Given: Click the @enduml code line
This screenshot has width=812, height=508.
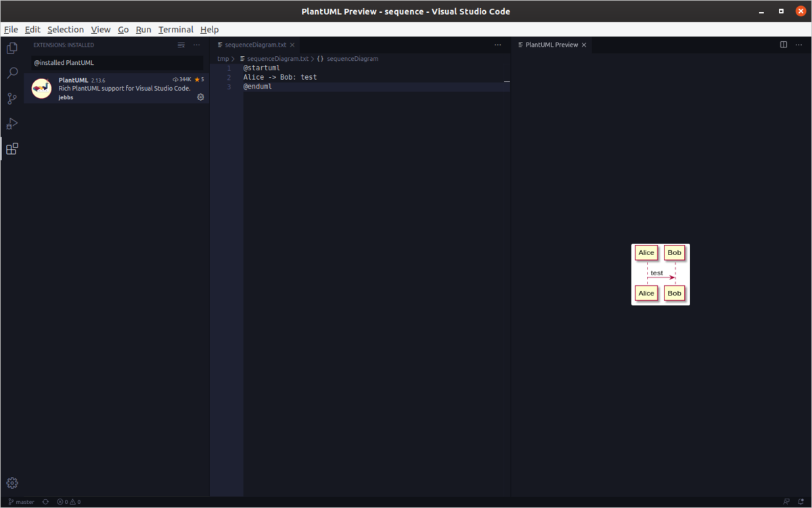Looking at the screenshot, I should (258, 87).
